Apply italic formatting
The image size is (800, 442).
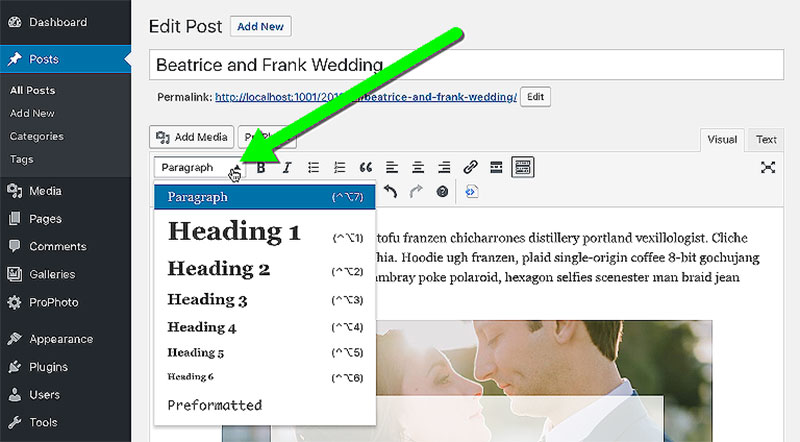tap(287, 167)
